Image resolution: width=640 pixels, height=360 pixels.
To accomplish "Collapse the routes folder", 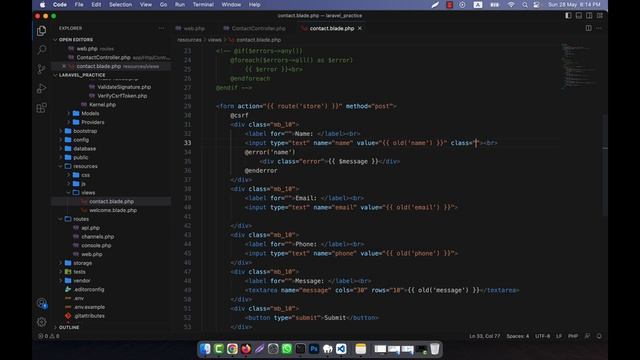I will [x=81, y=219].
